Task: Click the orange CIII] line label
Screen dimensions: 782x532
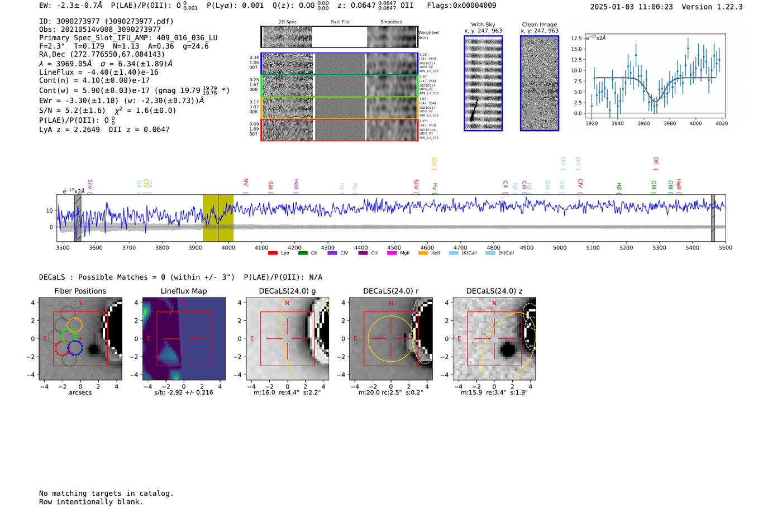Action: (434, 164)
